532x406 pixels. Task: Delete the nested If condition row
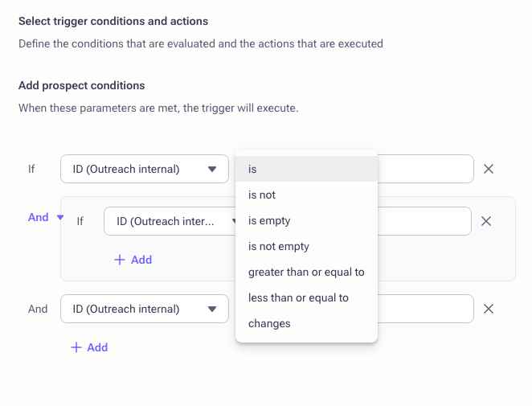pos(485,221)
